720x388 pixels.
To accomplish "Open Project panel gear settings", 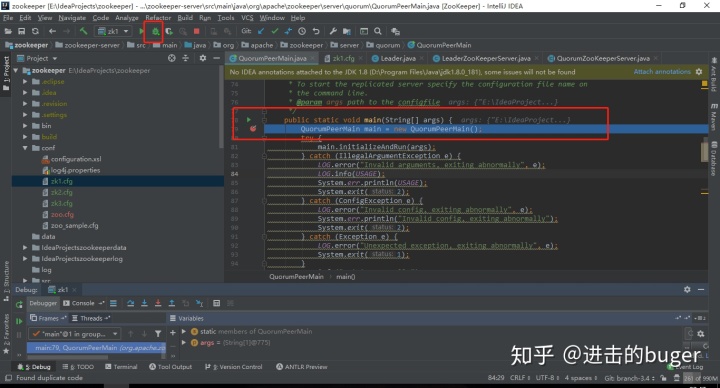I will (x=202, y=58).
